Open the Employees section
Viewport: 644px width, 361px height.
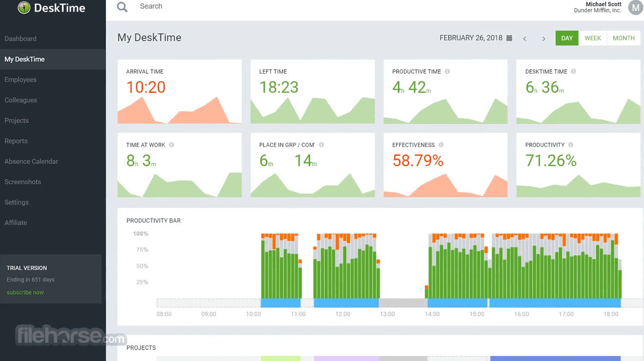click(21, 80)
